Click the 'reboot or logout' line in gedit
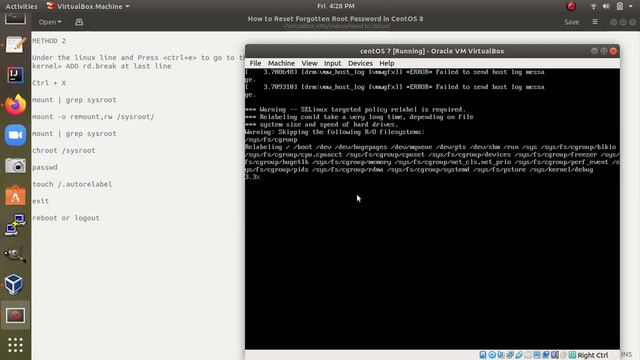This screenshot has width=640, height=360. point(66,218)
